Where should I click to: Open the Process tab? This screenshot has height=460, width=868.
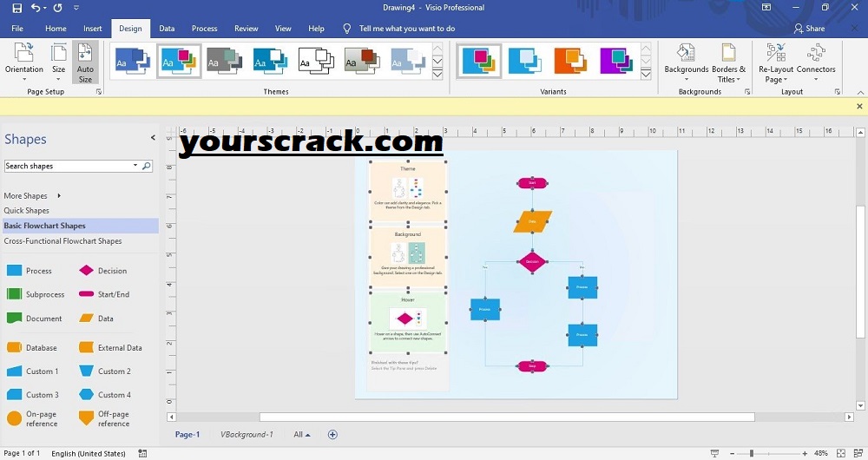(x=204, y=29)
